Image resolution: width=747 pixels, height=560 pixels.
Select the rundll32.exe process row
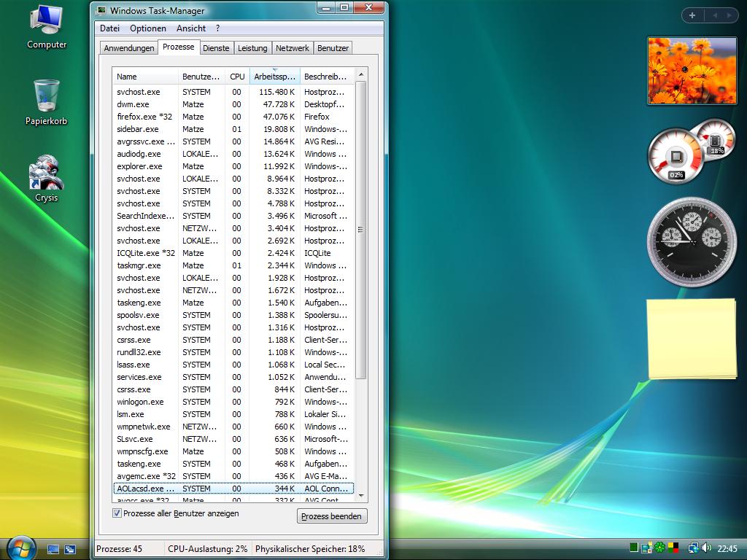(x=233, y=352)
